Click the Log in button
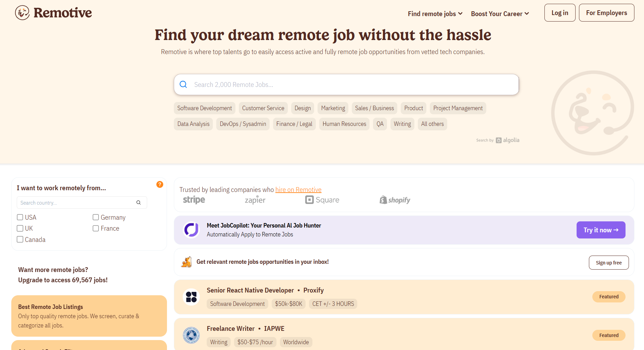The image size is (644, 350). coord(560,13)
